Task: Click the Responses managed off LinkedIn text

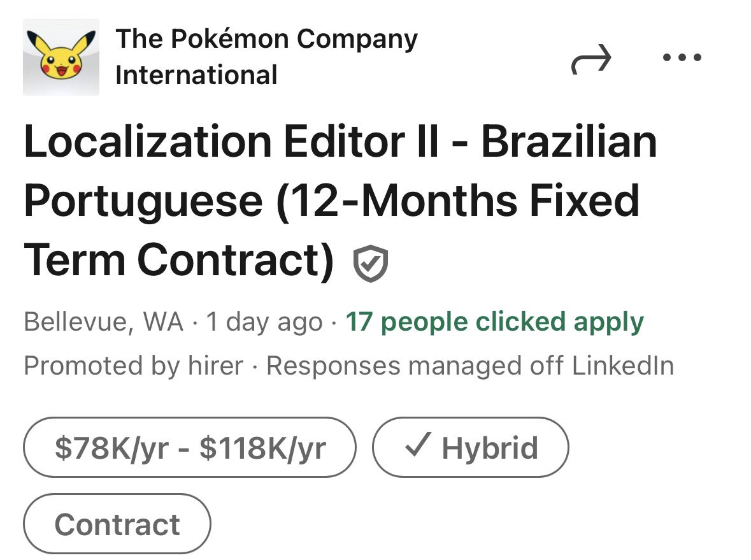Action: (x=469, y=366)
